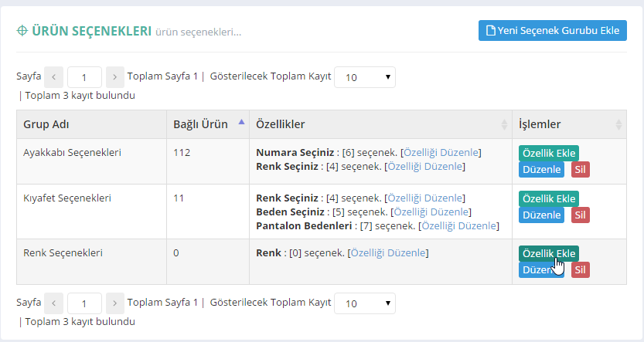Screen dimensions: 644x342
Task: Delete the Ayakkabı Seçenekleri group
Action: 580,170
